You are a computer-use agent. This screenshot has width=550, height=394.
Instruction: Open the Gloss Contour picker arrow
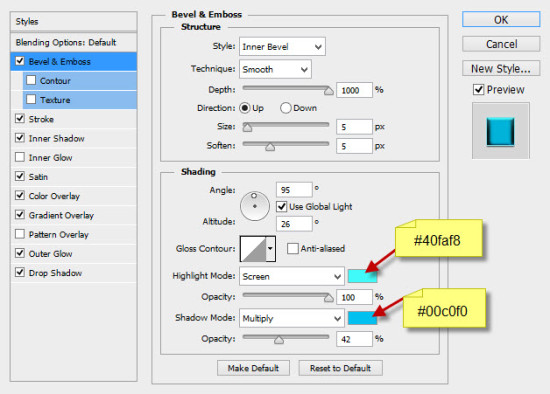click(x=270, y=248)
